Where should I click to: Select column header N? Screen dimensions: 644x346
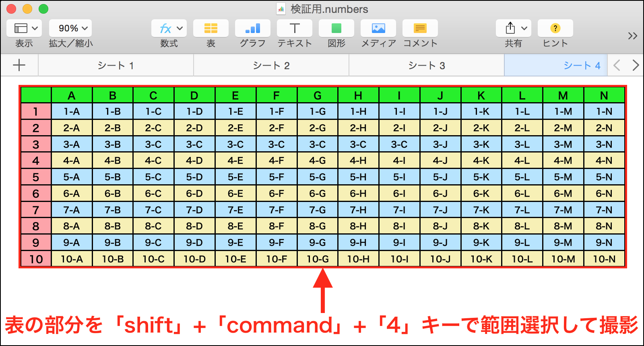604,95
